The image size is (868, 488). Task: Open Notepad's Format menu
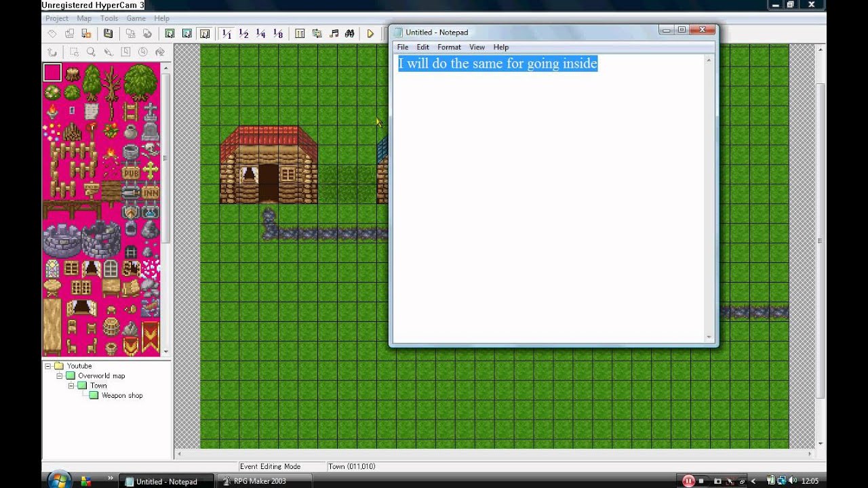pos(449,47)
